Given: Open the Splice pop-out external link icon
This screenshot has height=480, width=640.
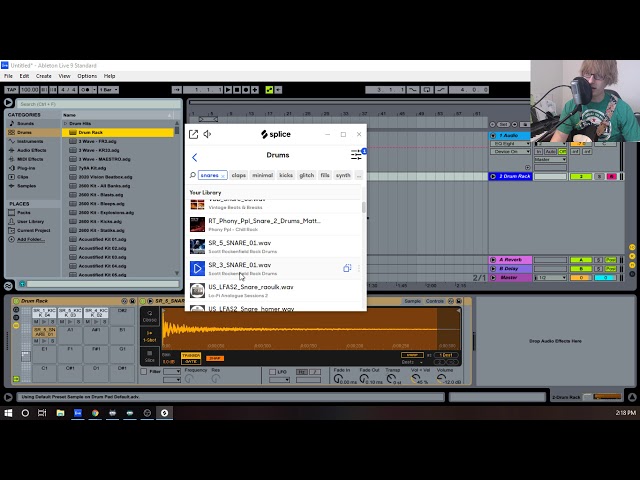Looking at the screenshot, I should pos(193,134).
